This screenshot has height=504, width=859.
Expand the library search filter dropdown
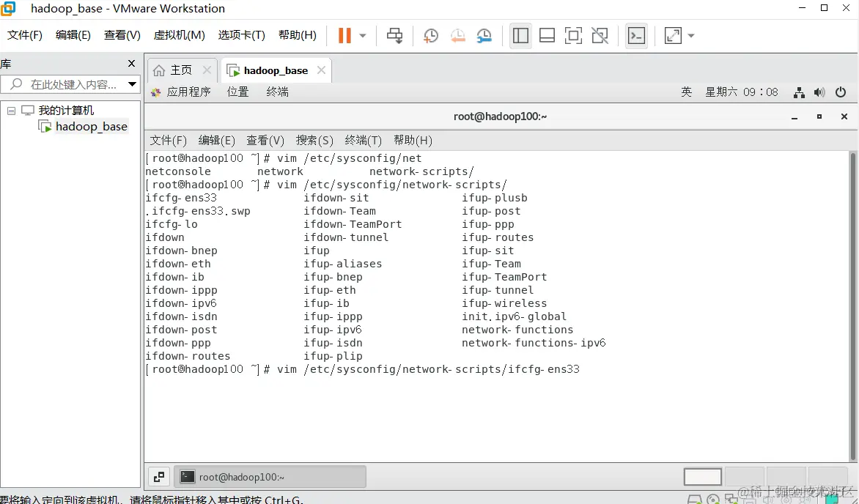[x=132, y=84]
